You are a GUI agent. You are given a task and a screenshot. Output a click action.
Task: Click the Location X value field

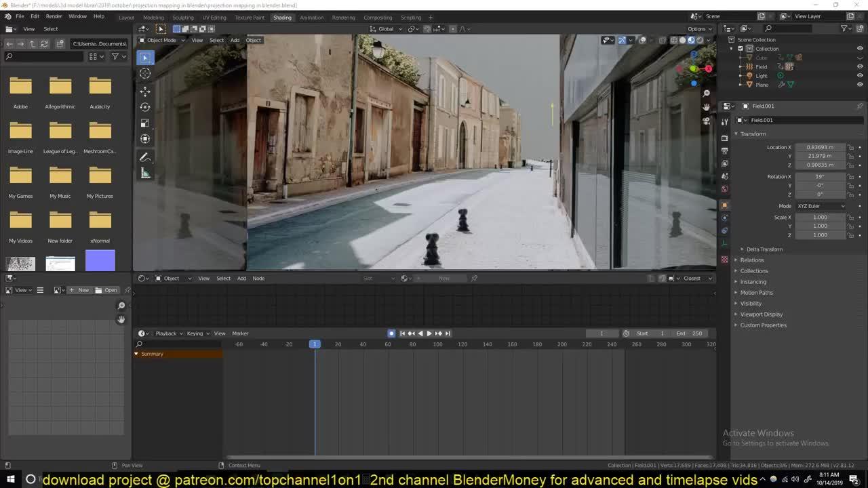820,147
